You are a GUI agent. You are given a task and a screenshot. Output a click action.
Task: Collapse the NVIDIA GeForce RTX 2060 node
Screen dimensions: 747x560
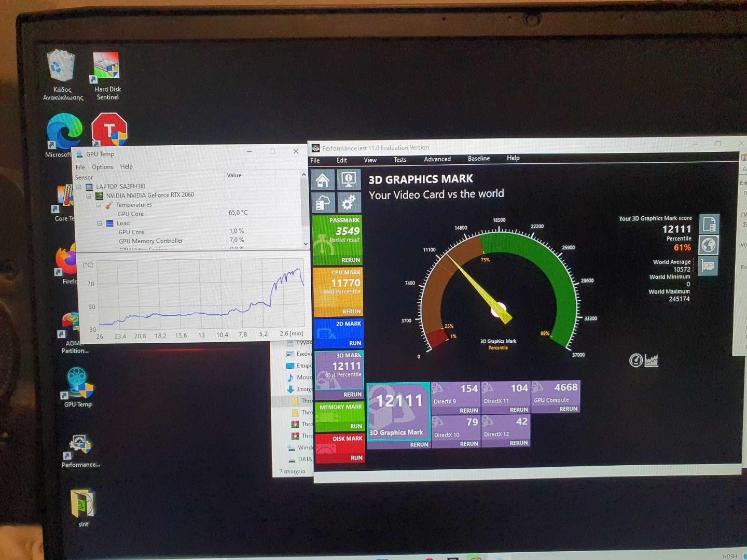(89, 195)
